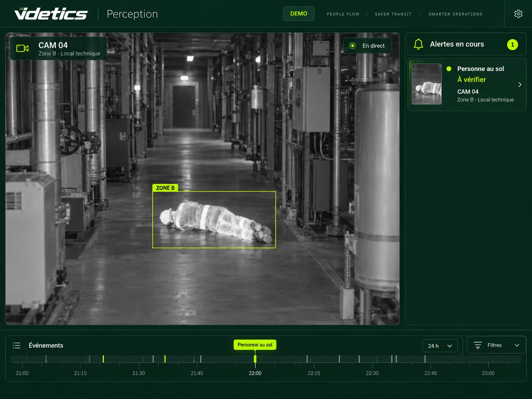Select the DEMO tab

(x=299, y=14)
